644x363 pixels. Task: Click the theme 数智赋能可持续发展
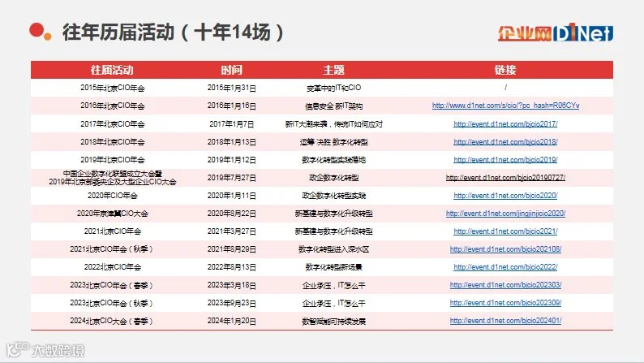333,321
